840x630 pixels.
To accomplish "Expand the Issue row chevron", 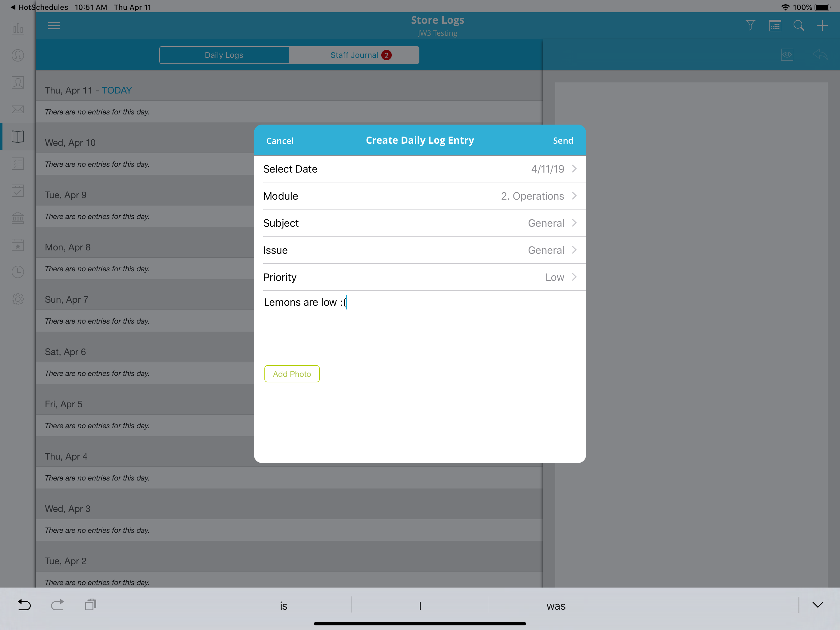I will [x=574, y=250].
